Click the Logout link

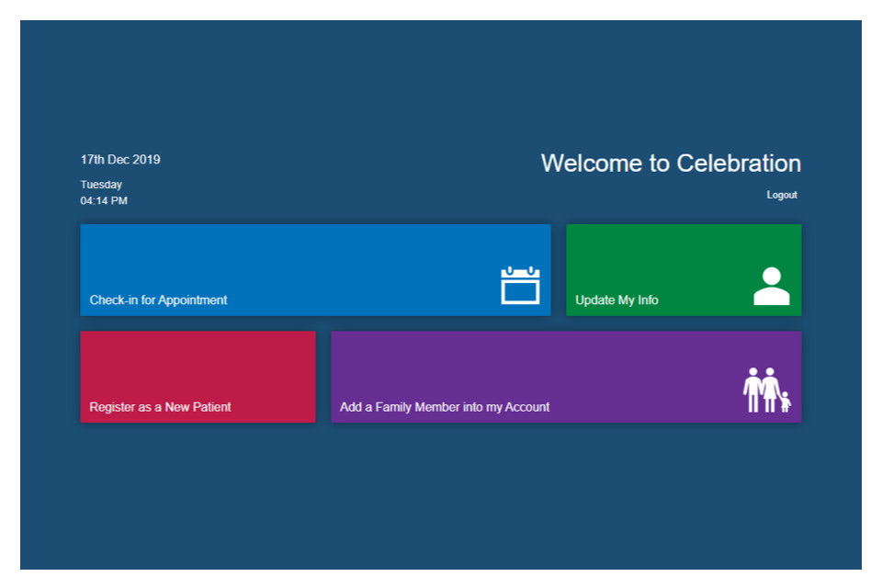tap(782, 194)
